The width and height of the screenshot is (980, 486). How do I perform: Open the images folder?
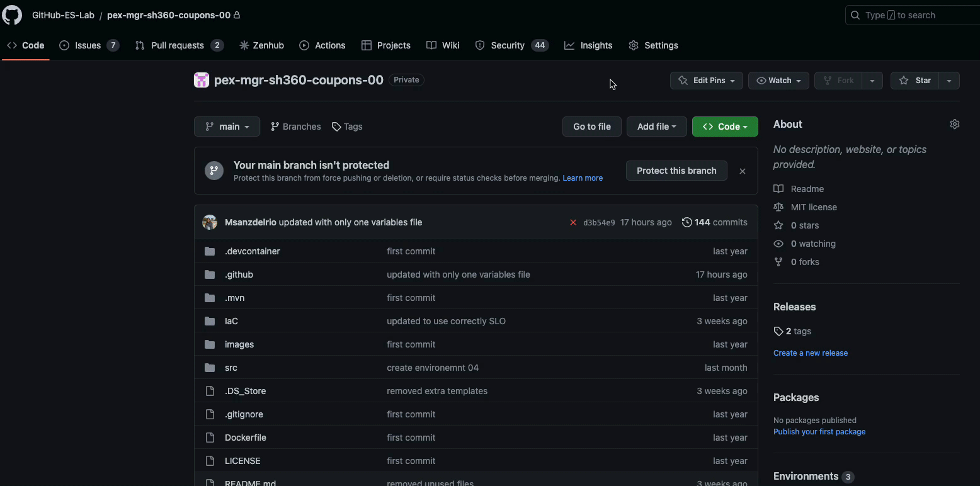point(239,344)
